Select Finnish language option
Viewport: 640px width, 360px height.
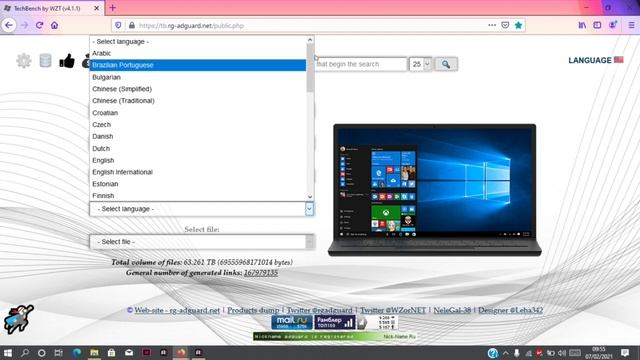198,196
